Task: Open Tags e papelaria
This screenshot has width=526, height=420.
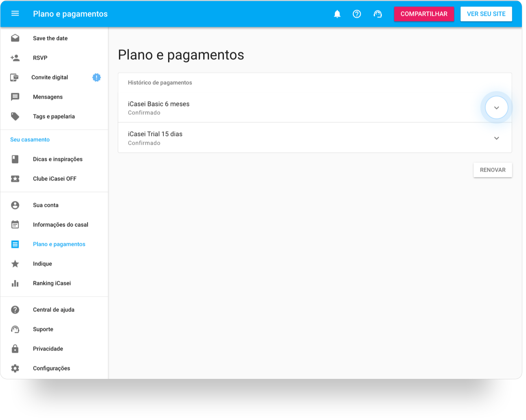Action: click(54, 116)
